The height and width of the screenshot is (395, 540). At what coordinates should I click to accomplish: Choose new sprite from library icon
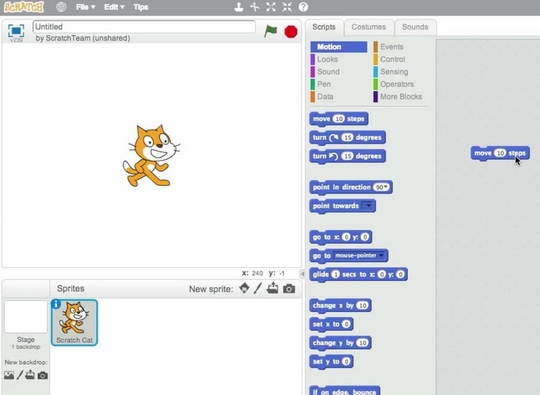244,288
